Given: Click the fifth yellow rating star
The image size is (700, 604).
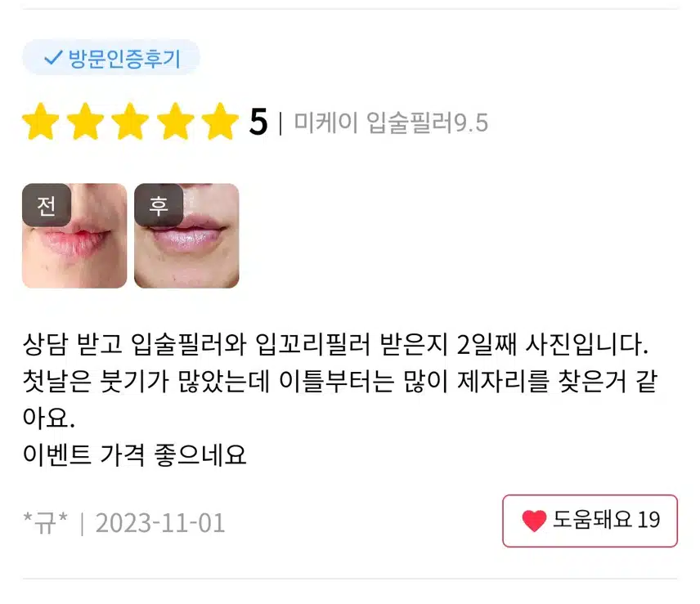Looking at the screenshot, I should (x=220, y=121).
